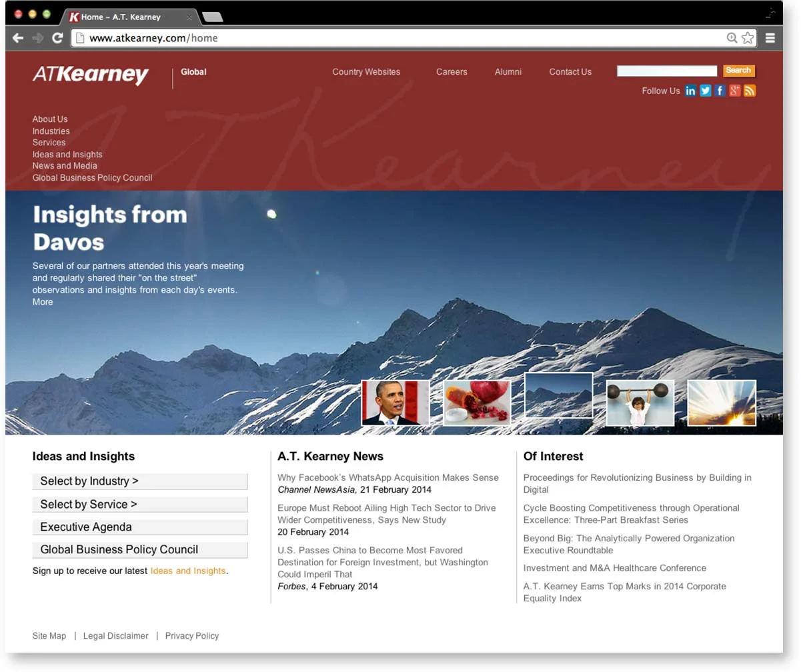
Task: Click the Insights from Davos headline
Action: [110, 228]
